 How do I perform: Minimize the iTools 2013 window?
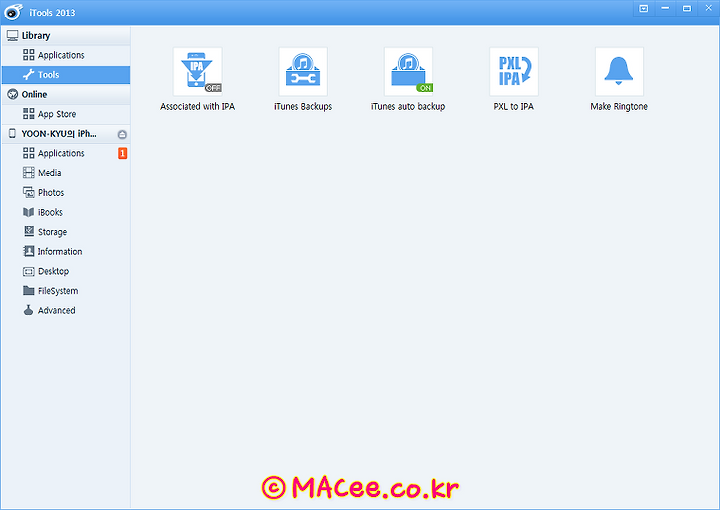click(x=665, y=8)
